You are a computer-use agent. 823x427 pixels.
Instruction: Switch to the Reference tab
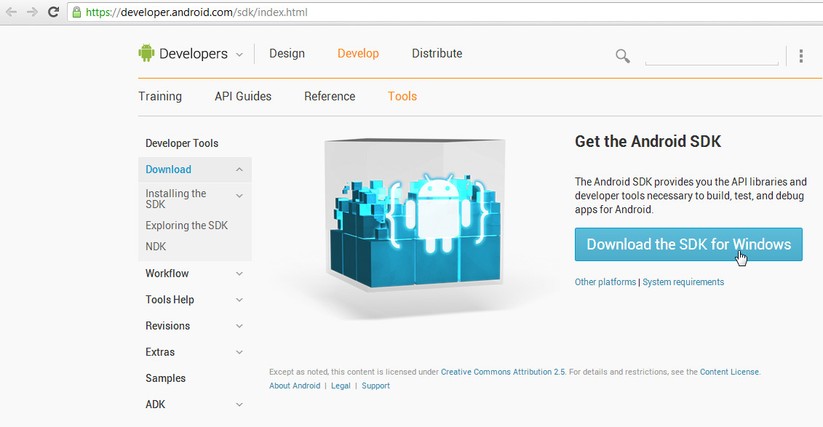pos(330,97)
